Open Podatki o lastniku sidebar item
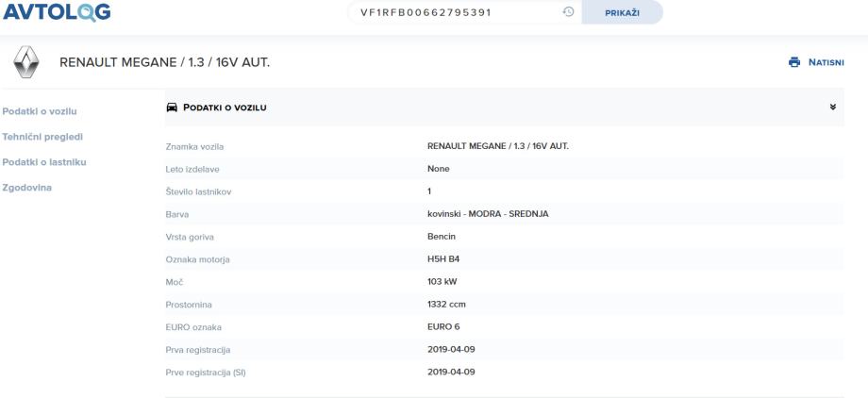The image size is (868, 398). (x=44, y=162)
